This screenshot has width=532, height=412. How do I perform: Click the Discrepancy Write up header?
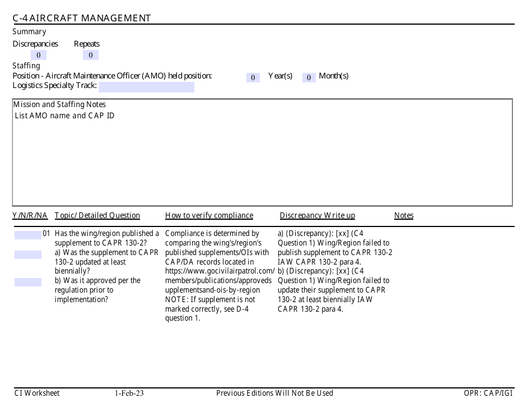(x=317, y=216)
